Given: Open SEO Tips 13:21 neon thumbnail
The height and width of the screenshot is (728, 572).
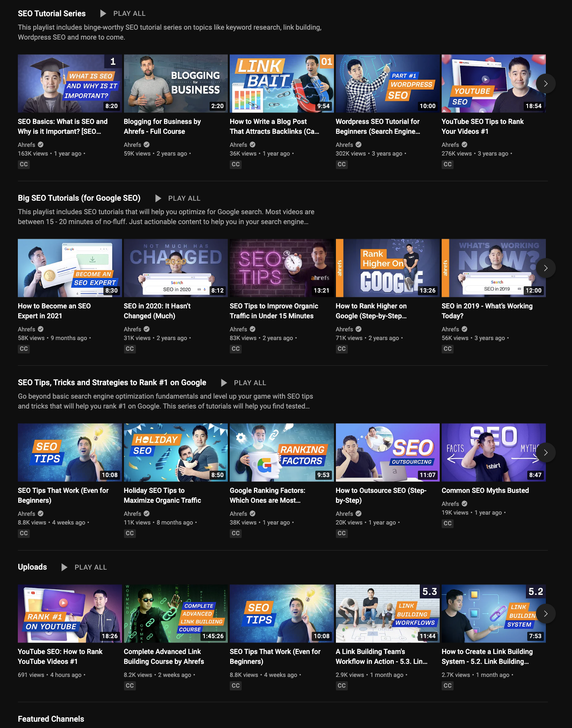Looking at the screenshot, I should pyautogui.click(x=282, y=268).
